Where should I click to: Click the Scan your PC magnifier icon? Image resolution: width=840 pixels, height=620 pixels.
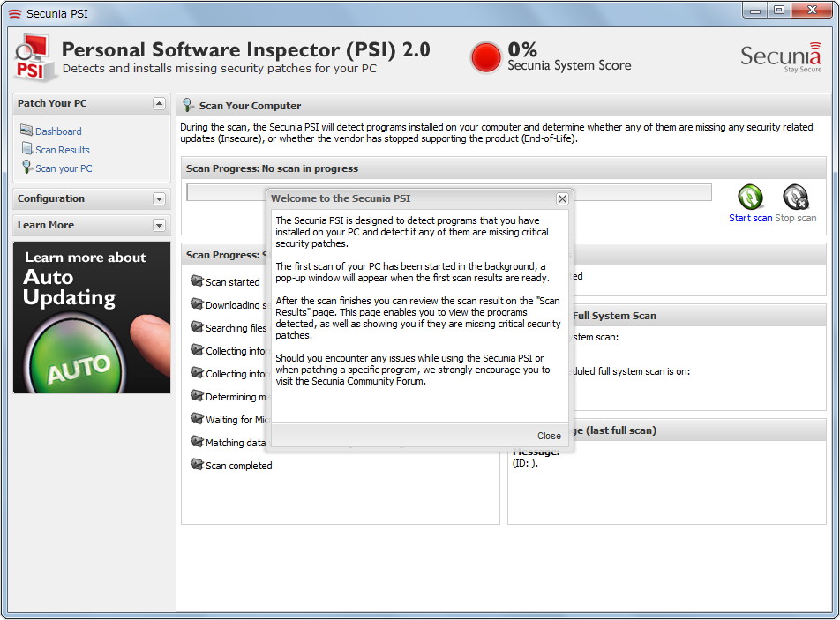[26, 167]
